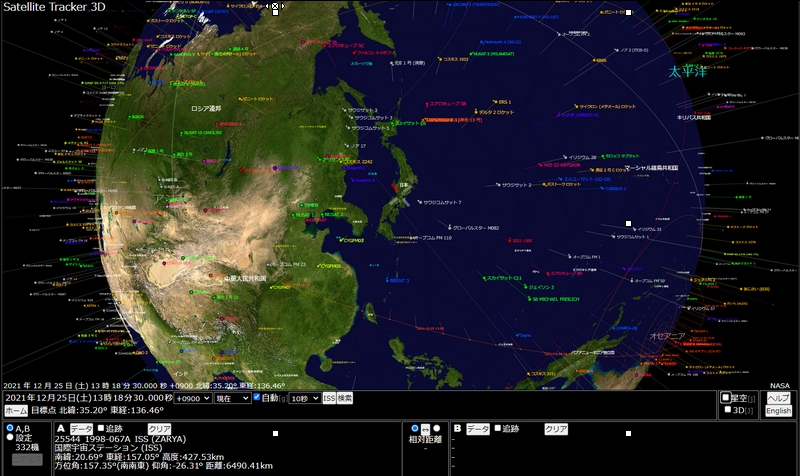This screenshot has height=476, width=800.
Task: Toggle the 自動 auto-update checkbox
Action: [x=257, y=397]
